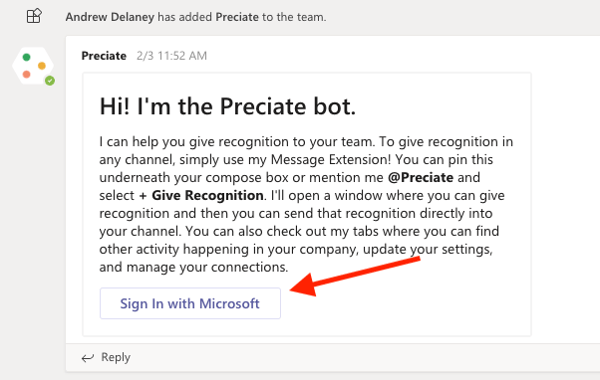Select the Preciate sender name above the card
The width and height of the screenshot is (600, 380).
(x=104, y=56)
